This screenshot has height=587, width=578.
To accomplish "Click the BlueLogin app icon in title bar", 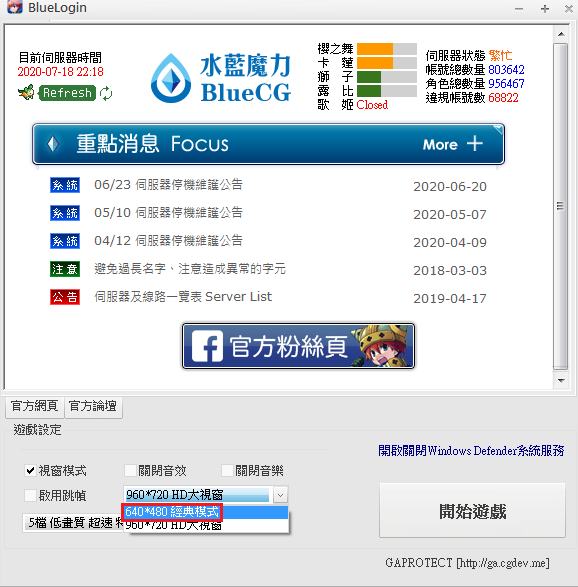I will tap(15, 7).
